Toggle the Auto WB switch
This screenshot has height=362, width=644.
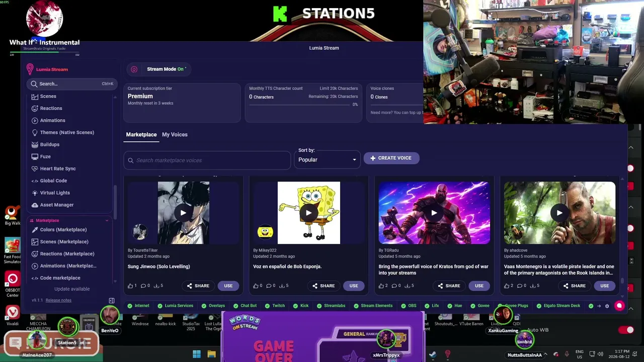coord(626,330)
